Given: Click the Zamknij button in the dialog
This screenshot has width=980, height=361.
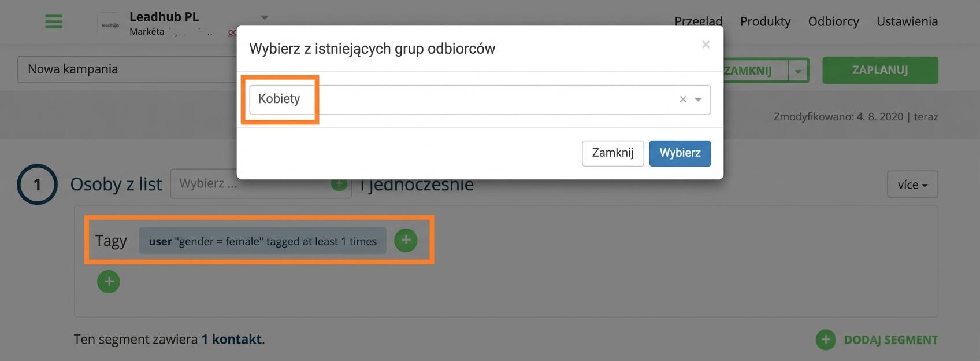Looking at the screenshot, I should coord(612,153).
